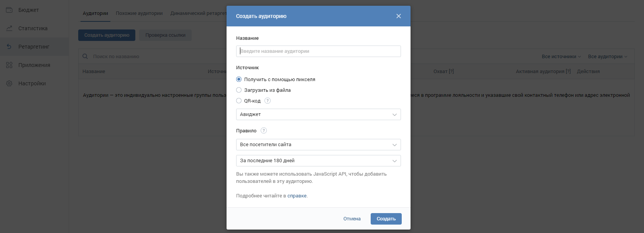Open the Аудитории tab

pos(95,13)
